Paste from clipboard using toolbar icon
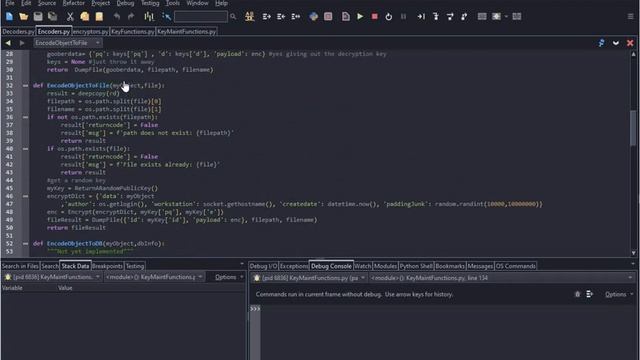Image resolution: width=640 pixels, height=360 pixels. pos(99,16)
